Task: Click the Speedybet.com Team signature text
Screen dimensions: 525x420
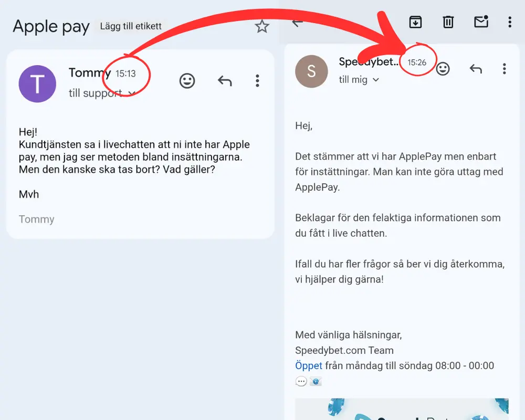Action: click(344, 350)
